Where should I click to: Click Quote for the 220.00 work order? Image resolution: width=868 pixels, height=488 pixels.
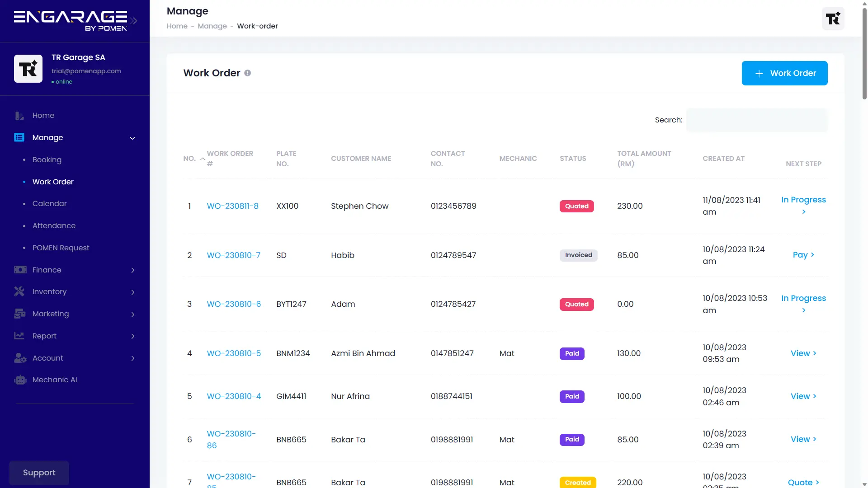pyautogui.click(x=804, y=483)
